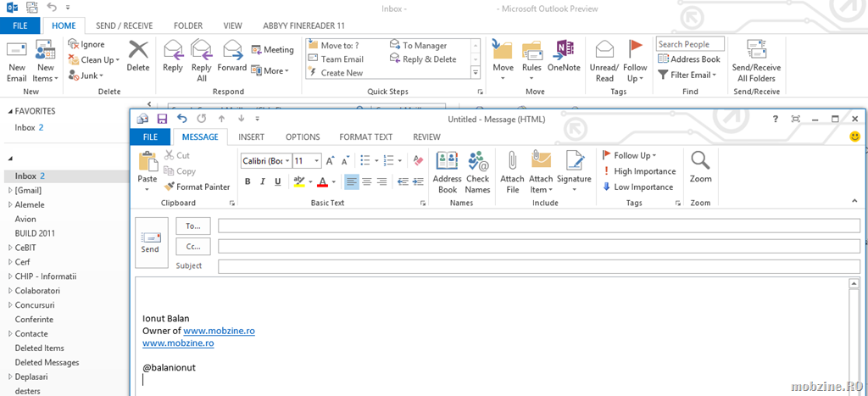Image resolution: width=868 pixels, height=396 pixels.
Task: Click Ignore conversation button
Action: pyautogui.click(x=86, y=44)
